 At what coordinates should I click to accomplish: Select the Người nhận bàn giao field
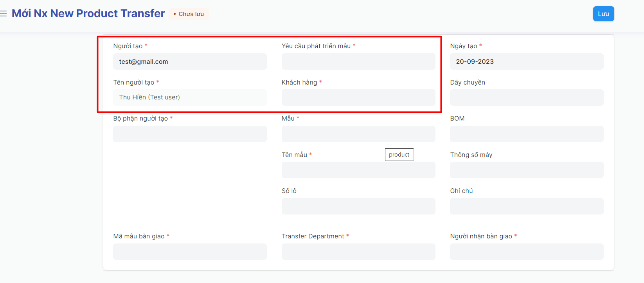[526, 252]
